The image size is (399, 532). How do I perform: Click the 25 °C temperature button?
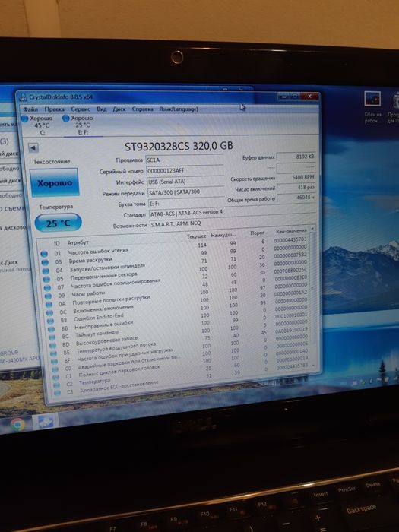pos(59,223)
